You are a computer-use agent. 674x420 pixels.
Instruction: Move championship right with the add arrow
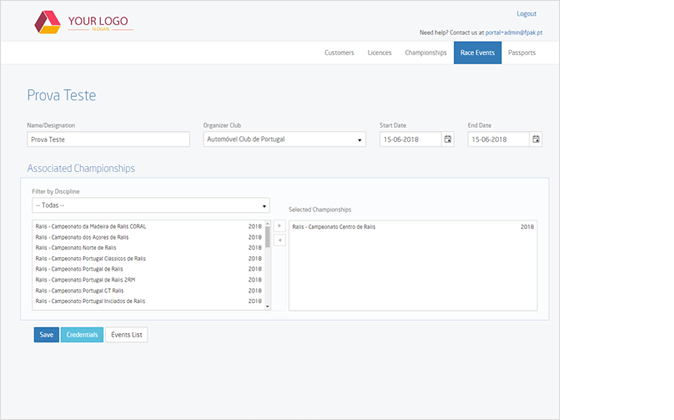[x=279, y=226]
